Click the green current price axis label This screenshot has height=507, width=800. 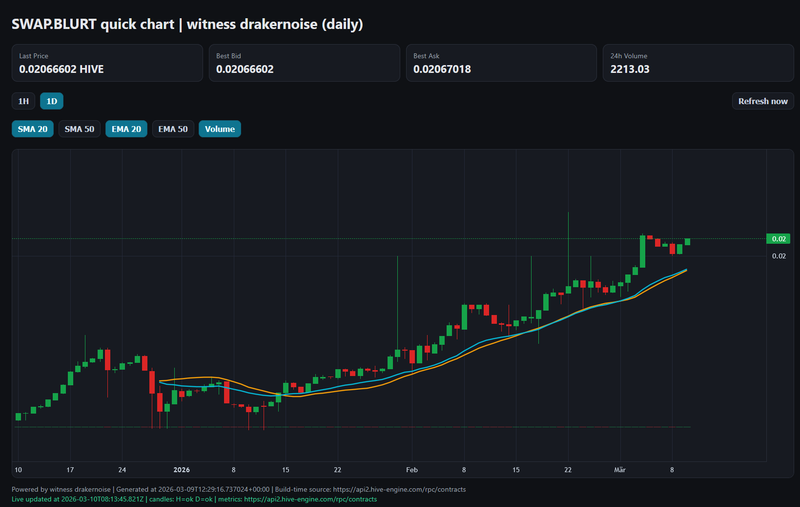(x=778, y=239)
